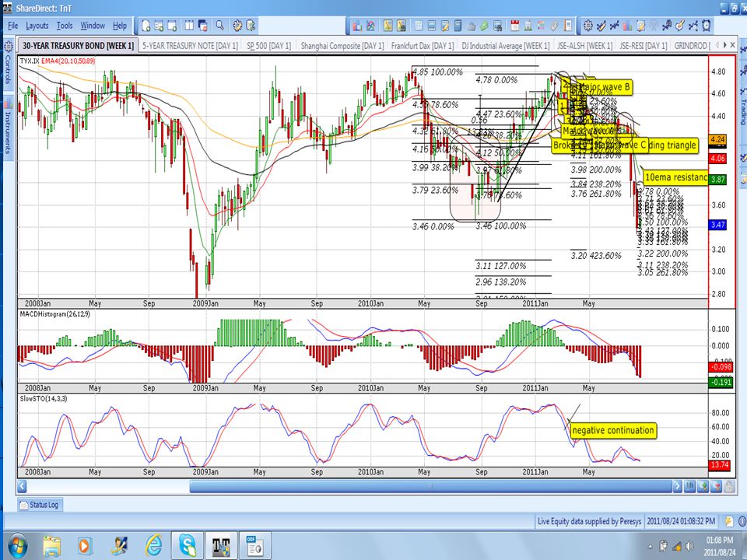Open the Status Log tab
747x560 pixels.
point(40,504)
